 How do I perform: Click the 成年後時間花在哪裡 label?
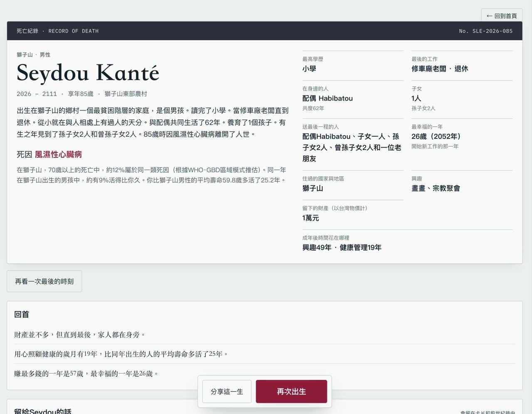(x=326, y=238)
